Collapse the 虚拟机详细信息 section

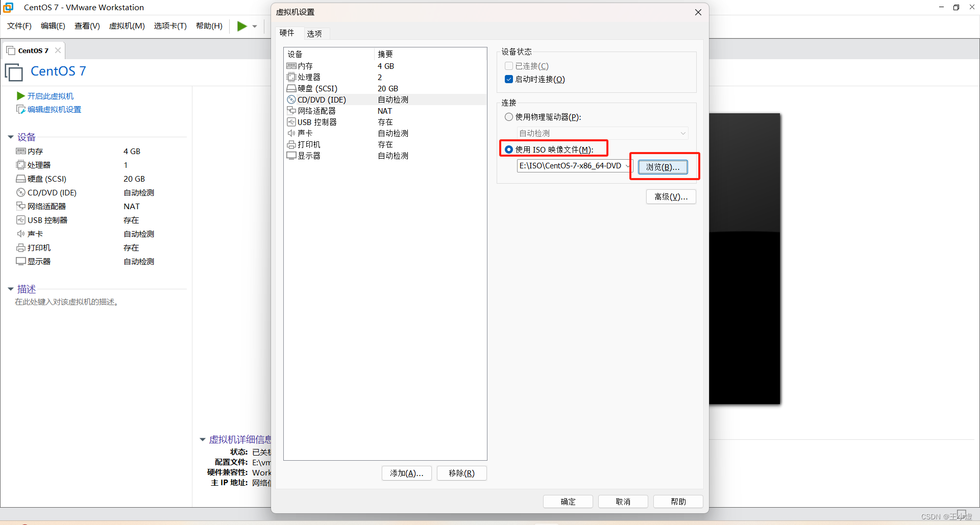pos(203,439)
